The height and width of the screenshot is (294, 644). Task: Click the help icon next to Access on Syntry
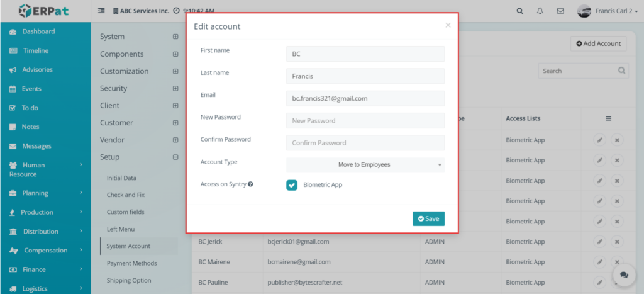tap(250, 184)
